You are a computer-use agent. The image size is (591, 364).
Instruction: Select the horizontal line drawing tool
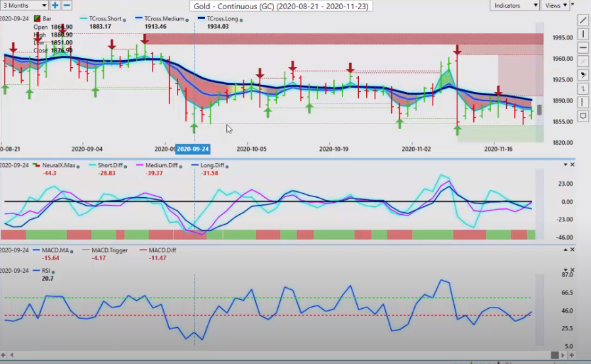pos(583,47)
